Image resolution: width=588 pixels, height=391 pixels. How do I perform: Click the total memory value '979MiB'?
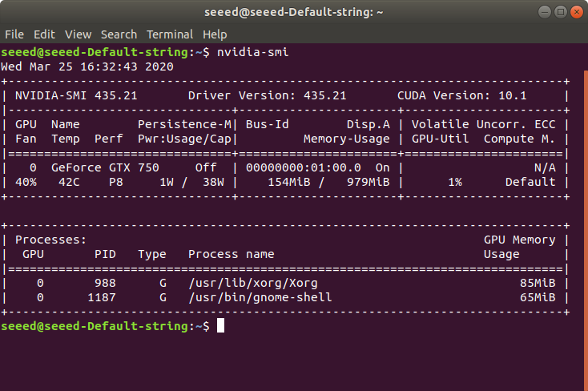point(369,183)
